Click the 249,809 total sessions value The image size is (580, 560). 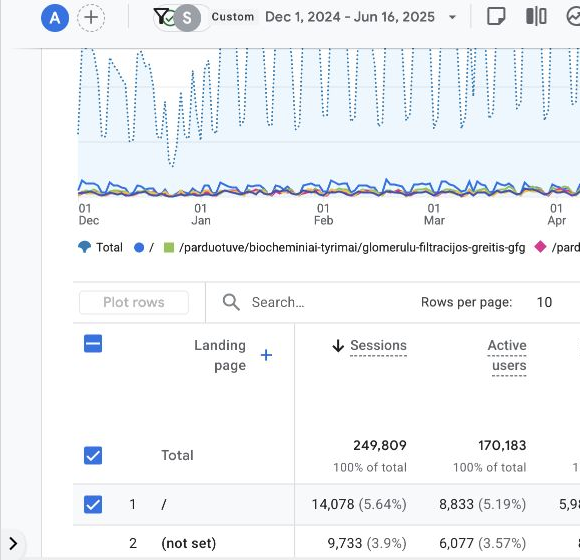click(380, 445)
